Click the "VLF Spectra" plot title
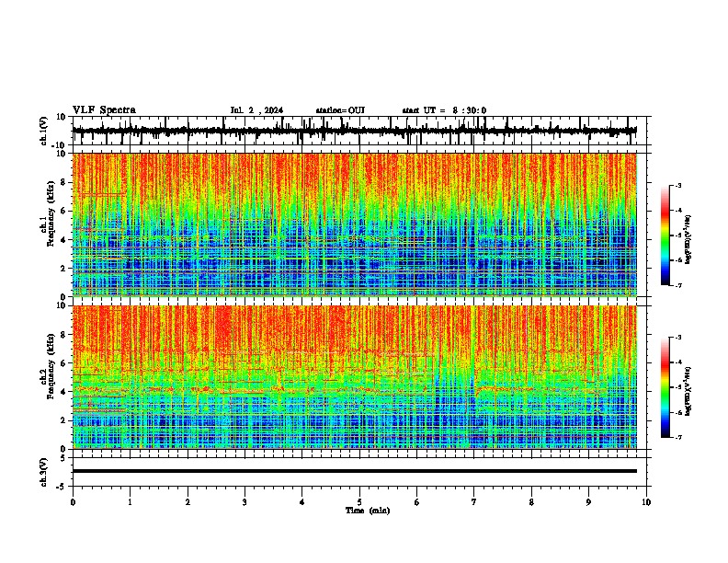The width and height of the screenshot is (728, 563). [104, 110]
